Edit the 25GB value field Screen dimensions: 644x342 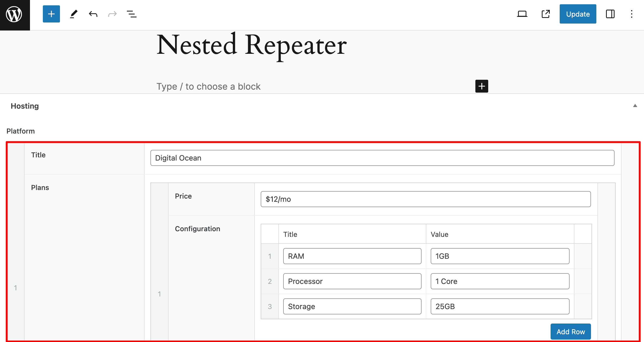pyautogui.click(x=500, y=306)
